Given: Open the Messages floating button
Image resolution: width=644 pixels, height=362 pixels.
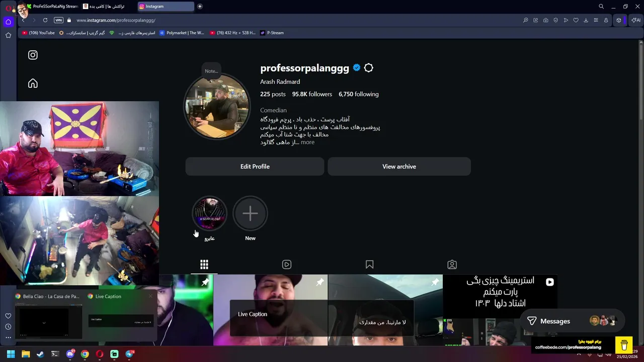Looking at the screenshot, I should pyautogui.click(x=573, y=321).
